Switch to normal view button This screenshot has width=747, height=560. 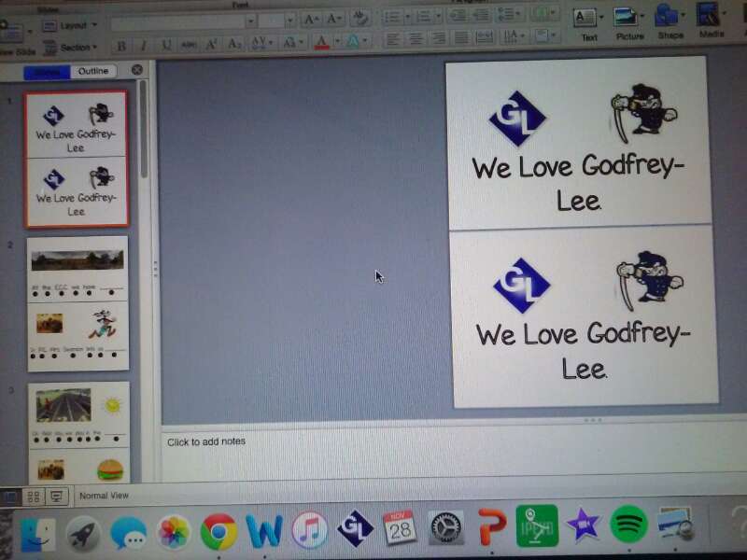[10, 498]
